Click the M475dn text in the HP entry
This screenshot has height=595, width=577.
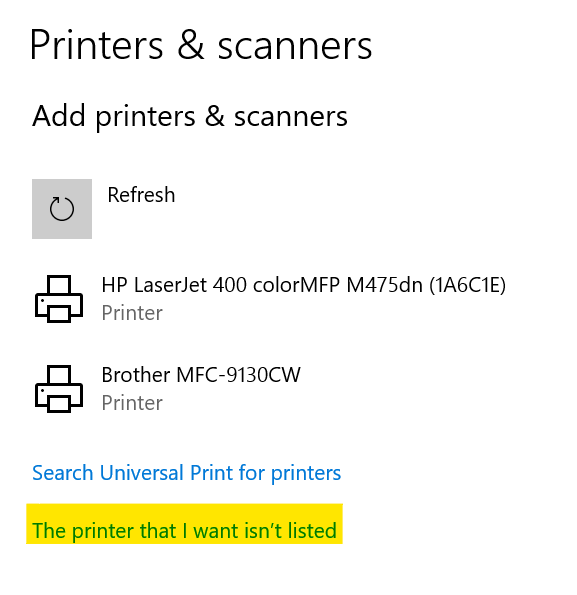coord(384,285)
